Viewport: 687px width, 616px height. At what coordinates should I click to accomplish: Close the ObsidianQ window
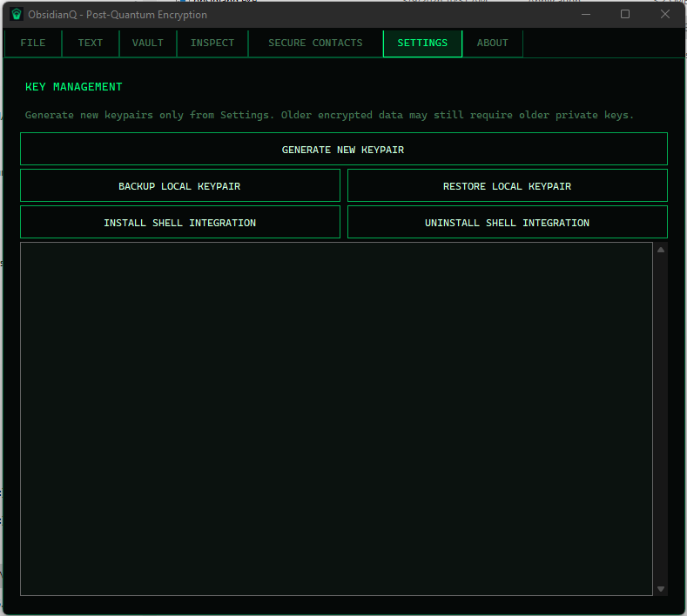664,15
